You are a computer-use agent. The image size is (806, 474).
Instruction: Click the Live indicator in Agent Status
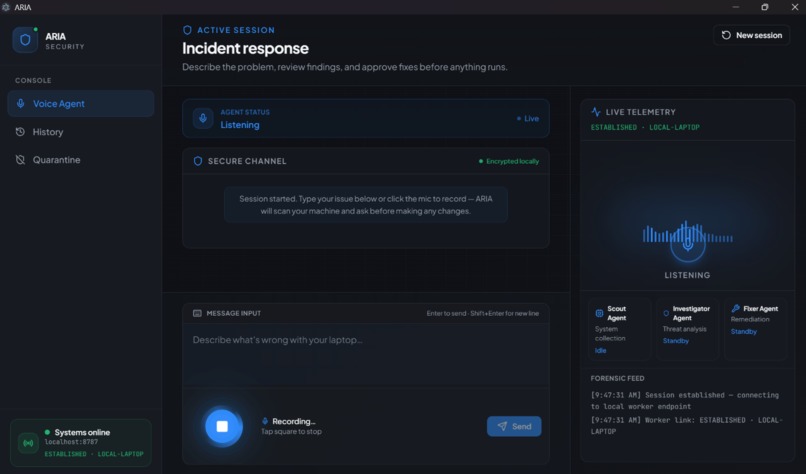(x=528, y=119)
